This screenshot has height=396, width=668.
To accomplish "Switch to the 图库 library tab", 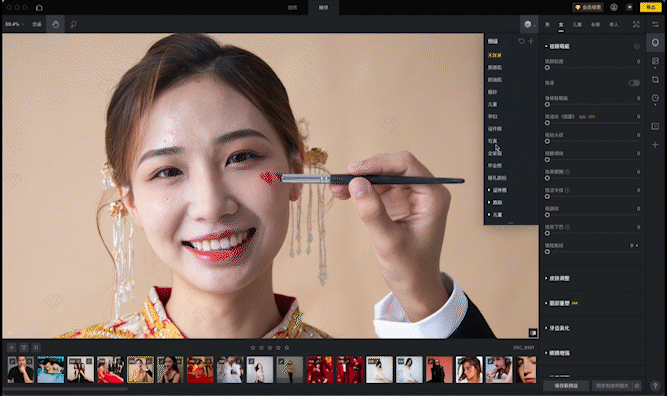I will click(292, 7).
